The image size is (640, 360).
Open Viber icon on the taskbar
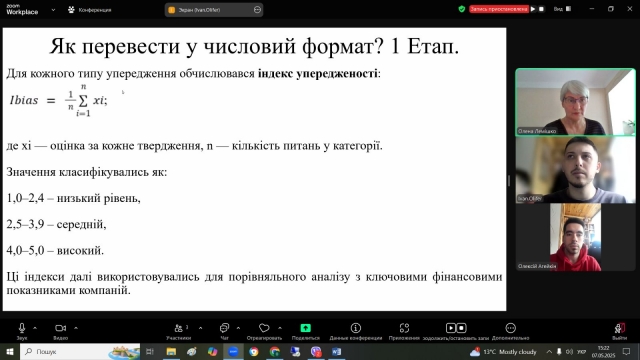pyautogui.click(x=316, y=351)
